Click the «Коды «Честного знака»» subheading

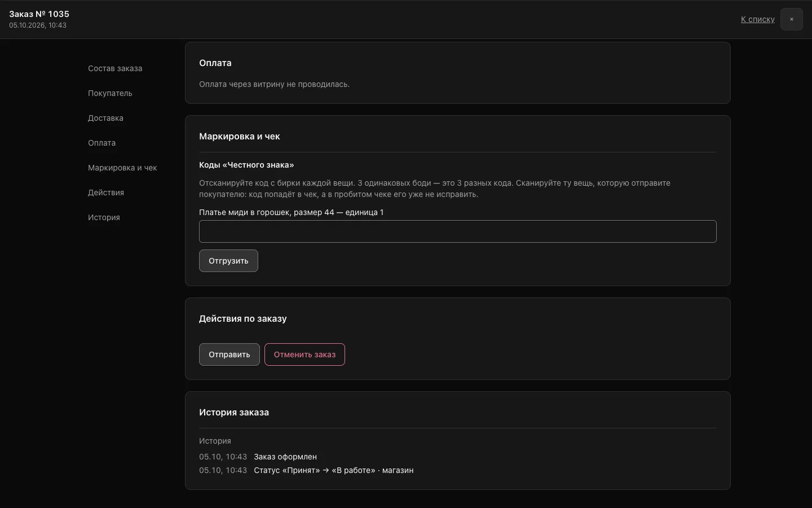[x=246, y=165]
